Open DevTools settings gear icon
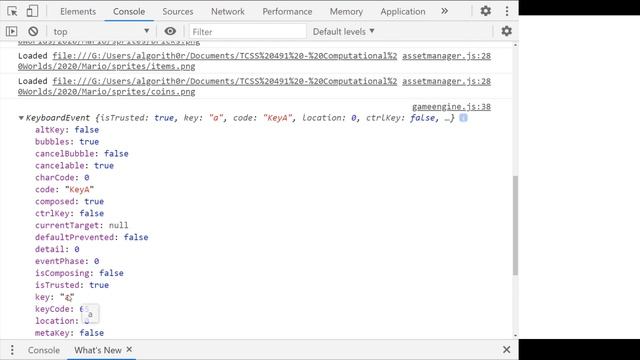This screenshot has width=640, height=360. click(x=485, y=11)
